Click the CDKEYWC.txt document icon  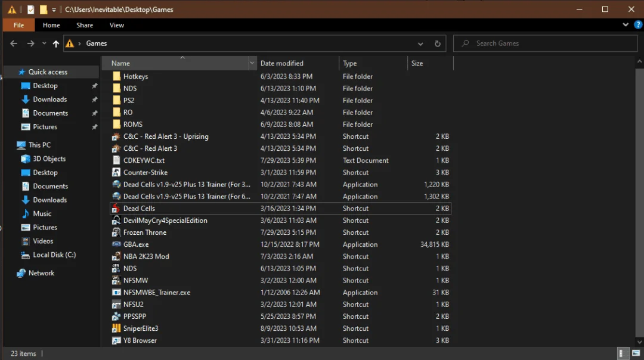coord(116,160)
